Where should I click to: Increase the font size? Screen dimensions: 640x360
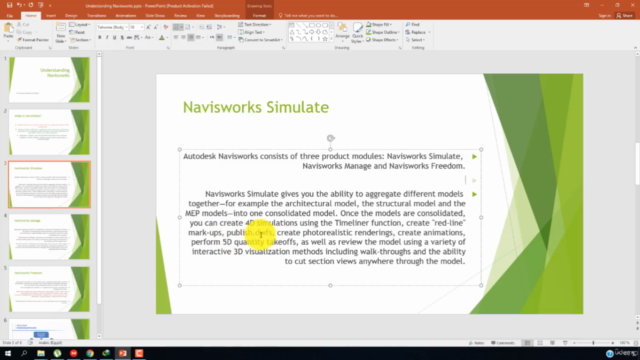pyautogui.click(x=148, y=27)
